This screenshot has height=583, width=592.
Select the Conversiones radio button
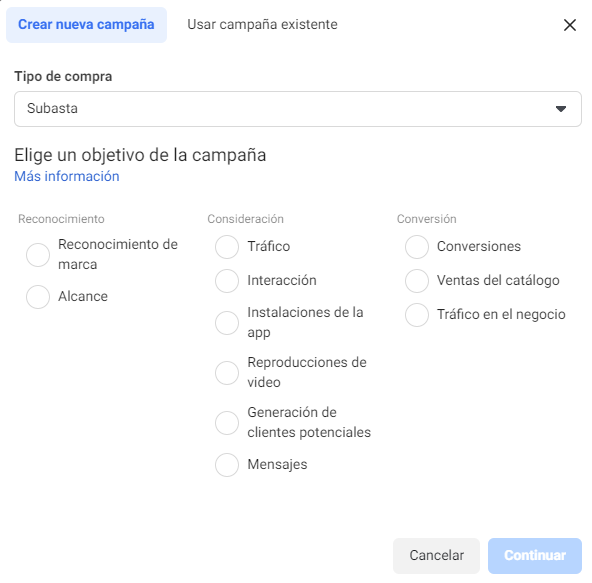417,247
